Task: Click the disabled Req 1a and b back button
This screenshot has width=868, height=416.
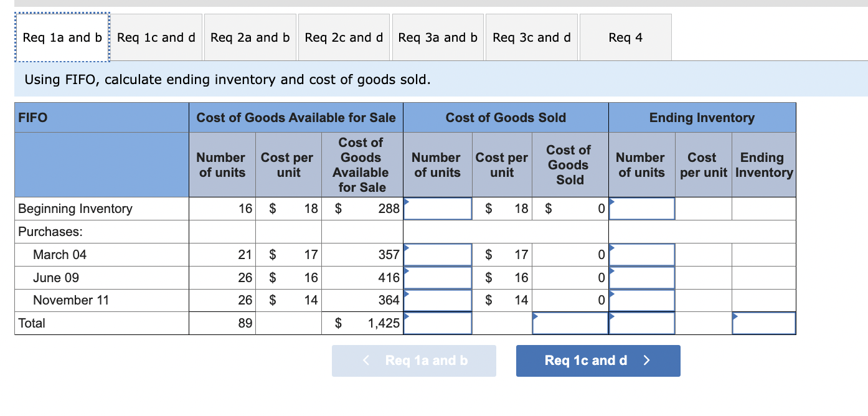Action: [414, 361]
